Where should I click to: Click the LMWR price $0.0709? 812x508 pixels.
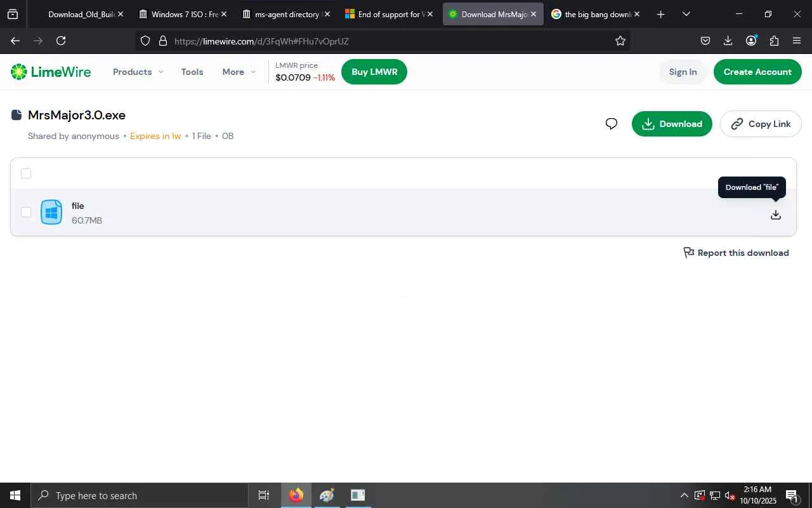click(x=293, y=78)
